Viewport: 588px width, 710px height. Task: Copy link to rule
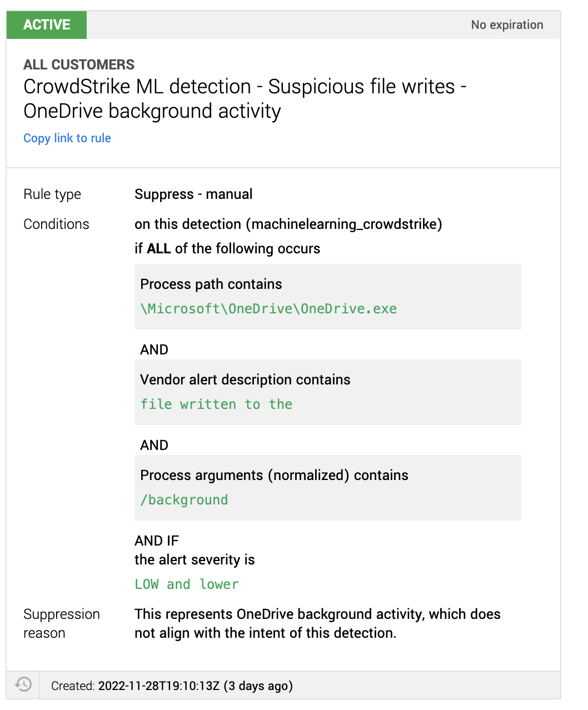click(x=67, y=138)
